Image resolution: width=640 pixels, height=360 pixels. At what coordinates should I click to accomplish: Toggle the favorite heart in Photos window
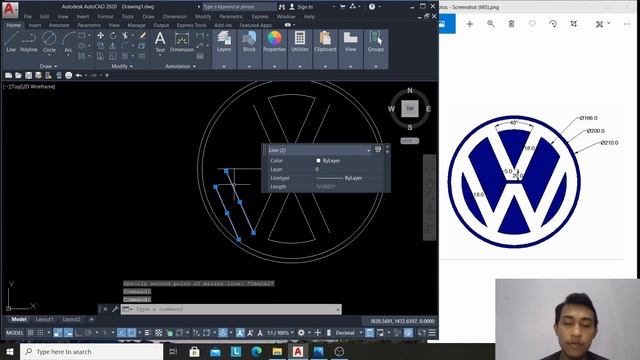coord(532,24)
